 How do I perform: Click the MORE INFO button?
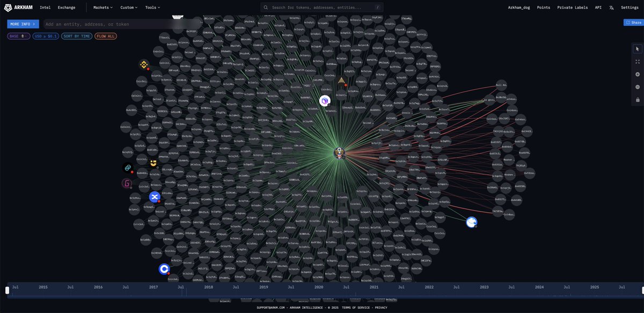tap(23, 24)
